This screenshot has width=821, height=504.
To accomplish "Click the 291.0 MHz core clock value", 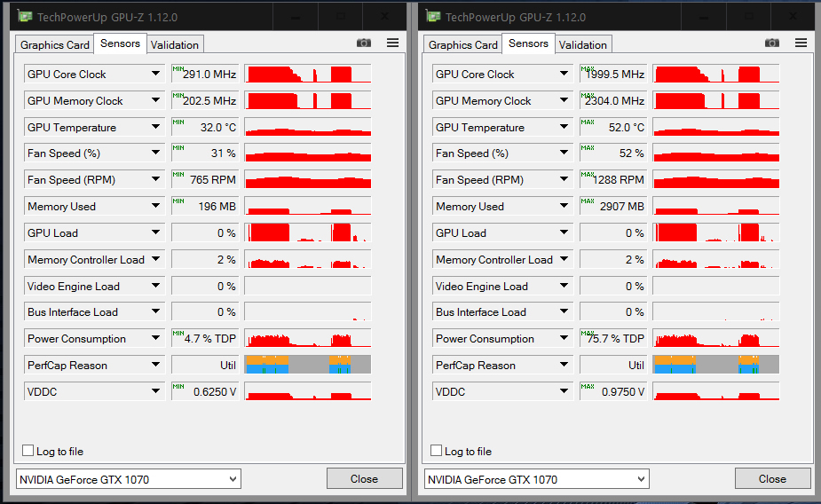I will click(205, 74).
